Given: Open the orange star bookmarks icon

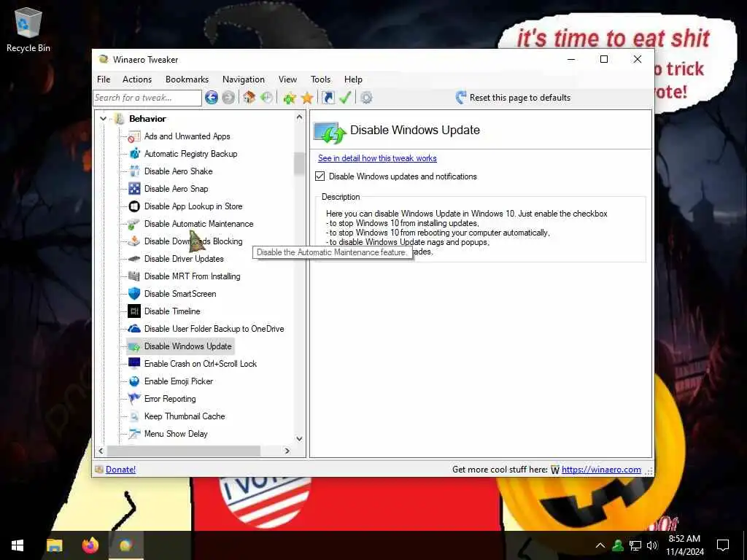Looking at the screenshot, I should pyautogui.click(x=307, y=98).
